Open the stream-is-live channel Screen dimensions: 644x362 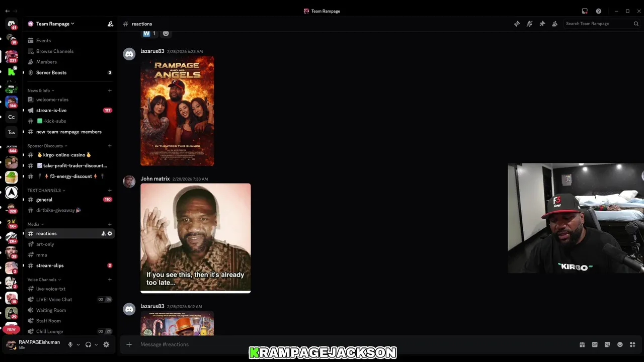click(69, 110)
